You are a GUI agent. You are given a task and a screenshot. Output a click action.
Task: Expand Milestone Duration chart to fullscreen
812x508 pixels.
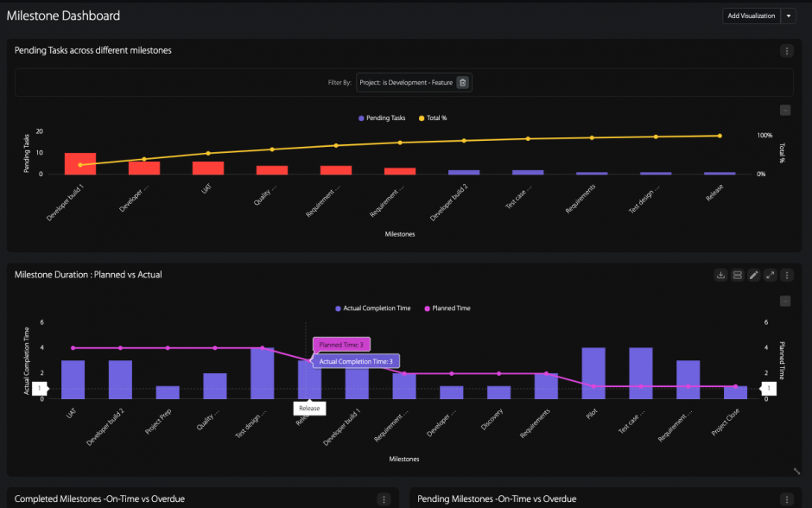point(770,275)
